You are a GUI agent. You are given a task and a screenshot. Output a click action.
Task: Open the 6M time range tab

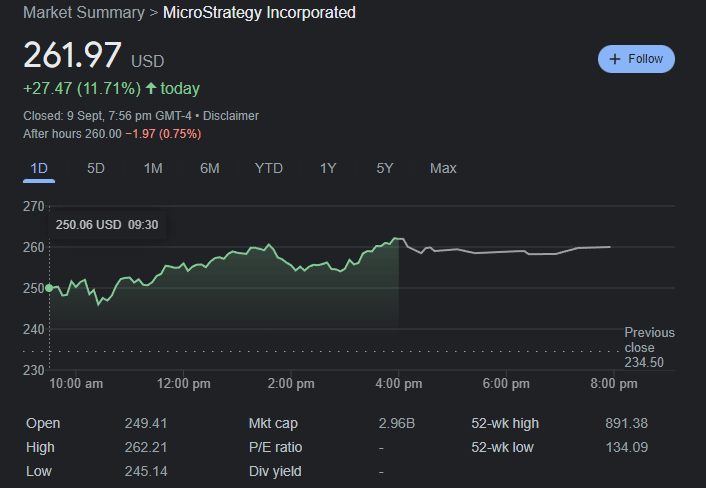coord(210,168)
